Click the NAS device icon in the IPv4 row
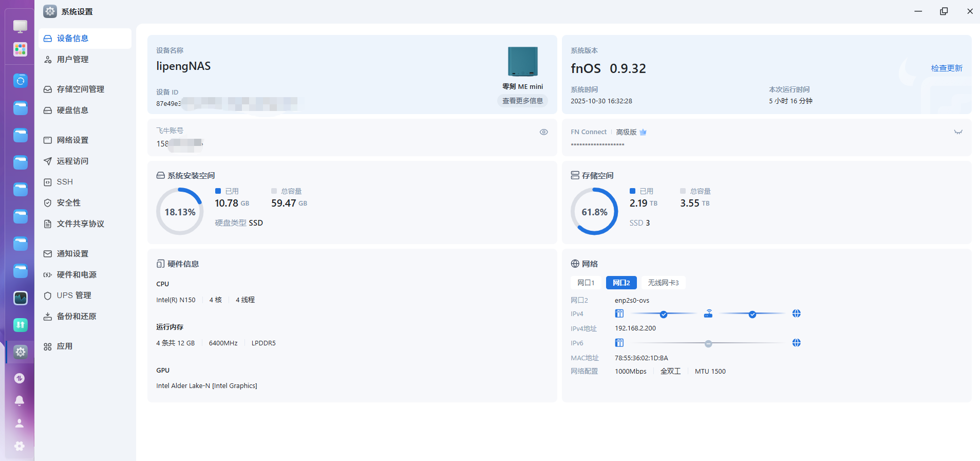This screenshot has height=461, width=980. tap(619, 314)
